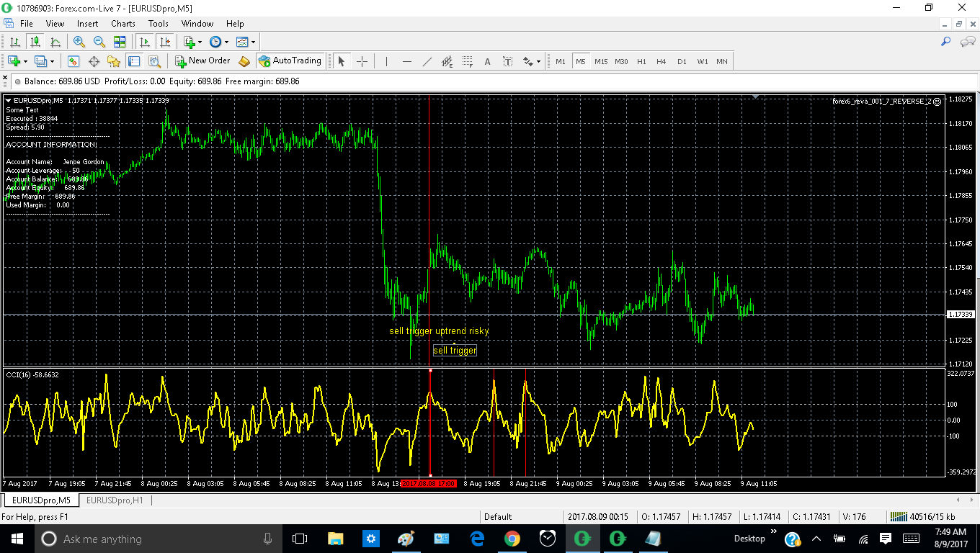Toggle chart Auto Scroll button
This screenshot has width=980, height=553.
coord(146,42)
